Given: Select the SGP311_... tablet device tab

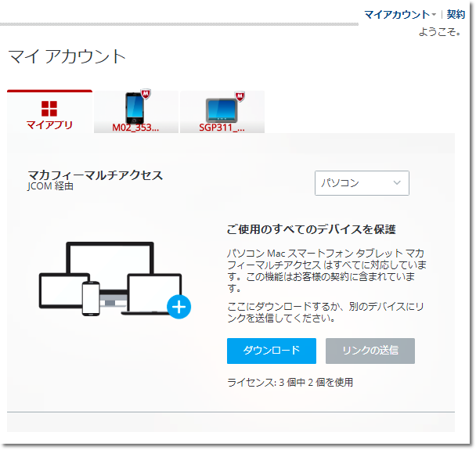Looking at the screenshot, I should 222,112.
